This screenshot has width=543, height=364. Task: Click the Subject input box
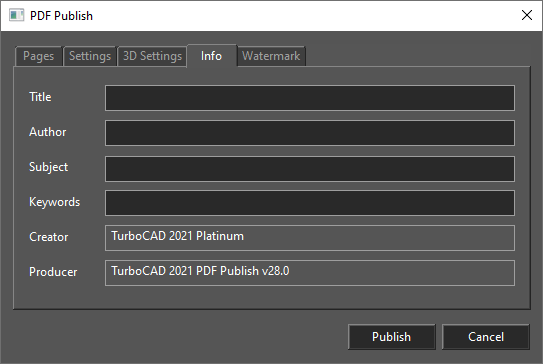click(x=310, y=169)
